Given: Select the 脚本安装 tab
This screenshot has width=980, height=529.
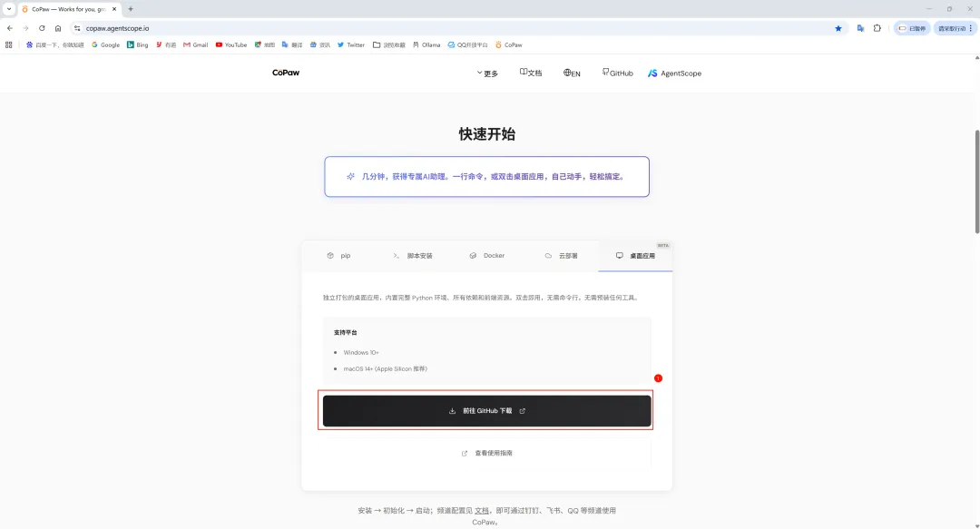Looking at the screenshot, I should tap(413, 256).
